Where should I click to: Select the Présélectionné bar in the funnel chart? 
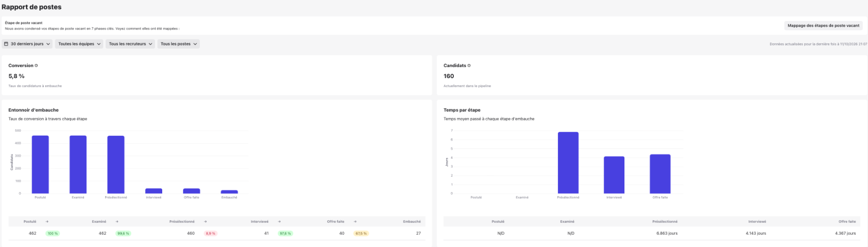[x=116, y=164]
